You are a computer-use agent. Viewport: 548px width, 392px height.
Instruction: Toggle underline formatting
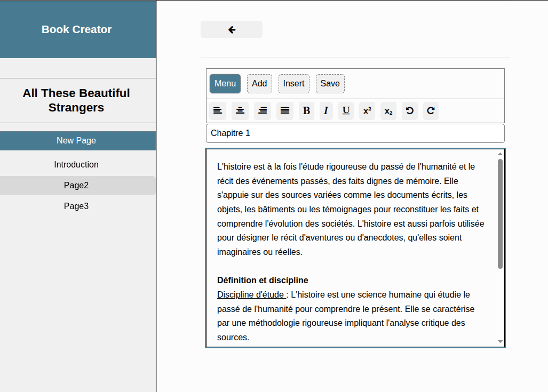click(x=346, y=111)
